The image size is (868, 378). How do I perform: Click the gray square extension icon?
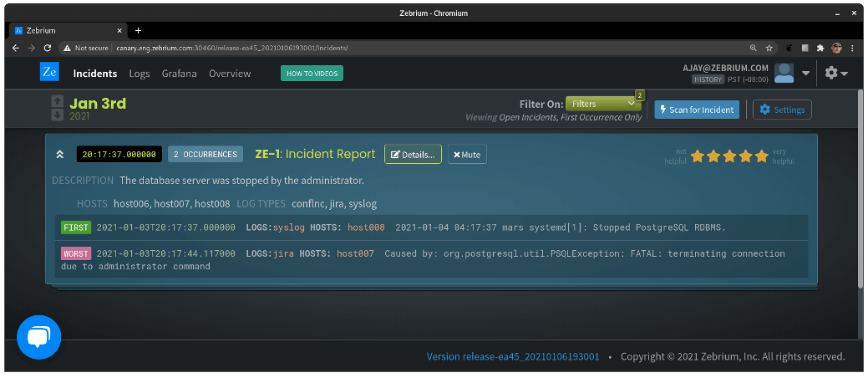click(x=805, y=49)
